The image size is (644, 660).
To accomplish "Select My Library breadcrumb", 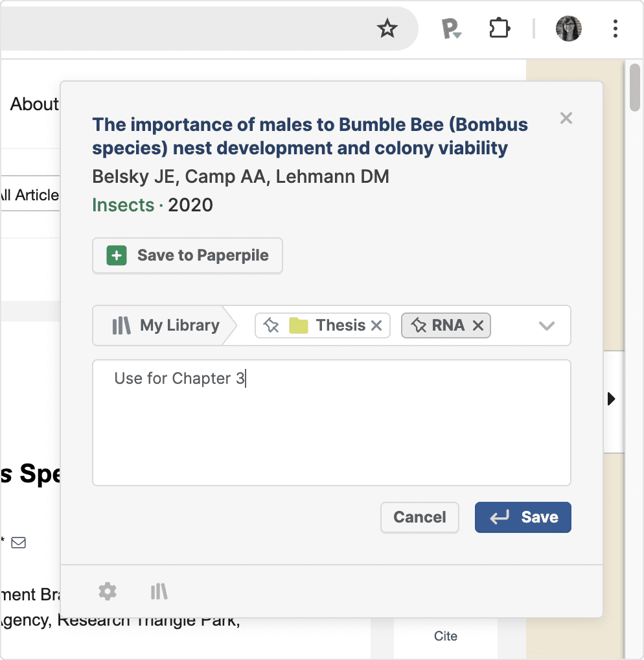I will (x=167, y=325).
